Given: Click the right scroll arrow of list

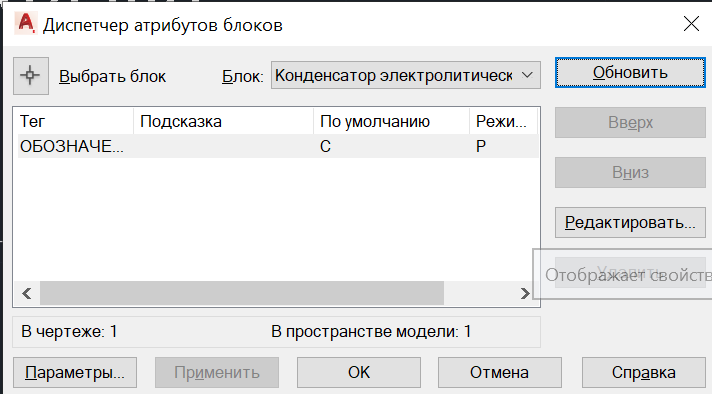Looking at the screenshot, I should point(524,293).
